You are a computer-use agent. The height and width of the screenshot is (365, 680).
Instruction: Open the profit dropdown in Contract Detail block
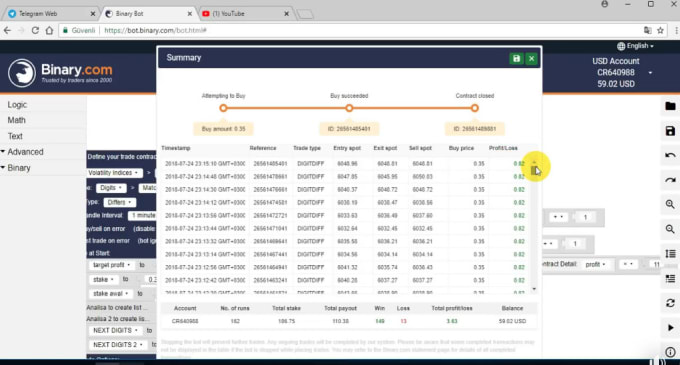click(595, 264)
